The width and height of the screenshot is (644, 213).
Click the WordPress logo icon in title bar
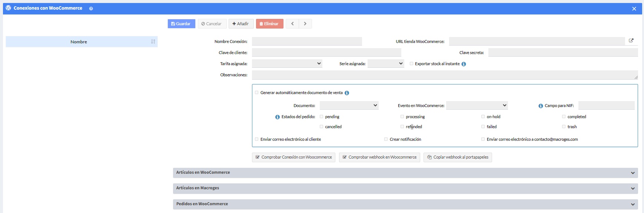click(8, 8)
